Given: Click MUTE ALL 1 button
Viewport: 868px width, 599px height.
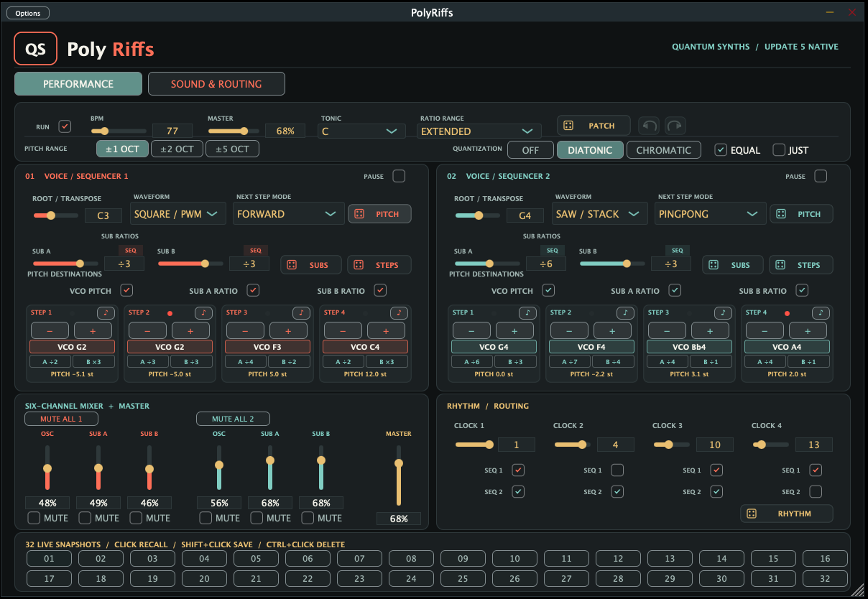Looking at the screenshot, I should 61,419.
